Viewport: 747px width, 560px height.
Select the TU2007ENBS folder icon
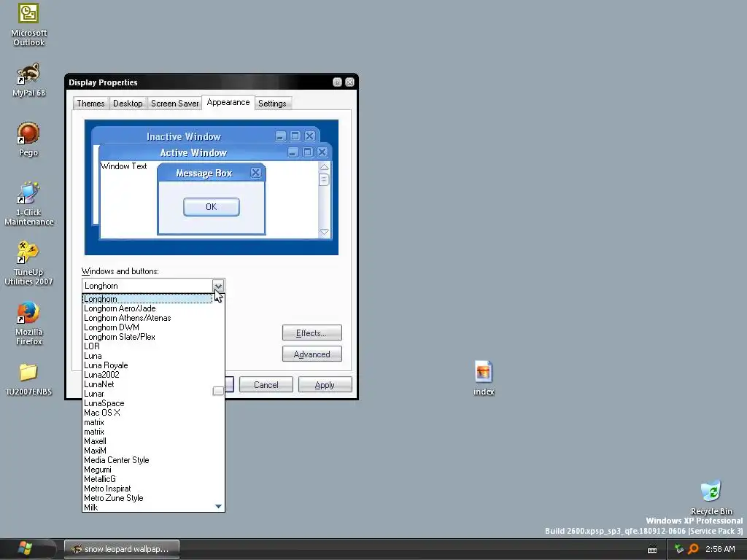pos(28,379)
